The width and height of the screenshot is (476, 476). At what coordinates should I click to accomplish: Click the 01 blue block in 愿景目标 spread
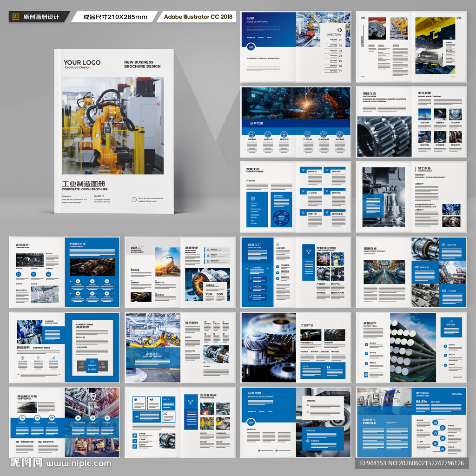(x=452, y=249)
